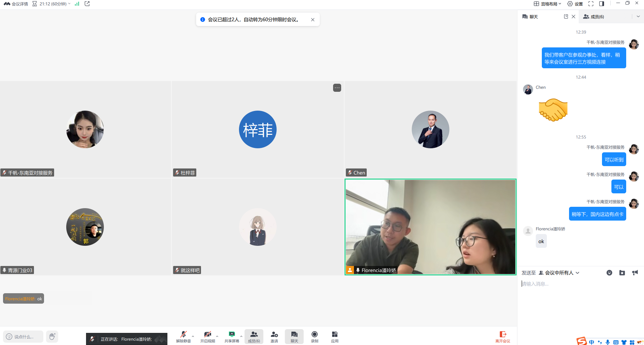Open the 发送至 会议中所有人 recipient dropdown
The image size is (644, 345).
pyautogui.click(x=559, y=273)
